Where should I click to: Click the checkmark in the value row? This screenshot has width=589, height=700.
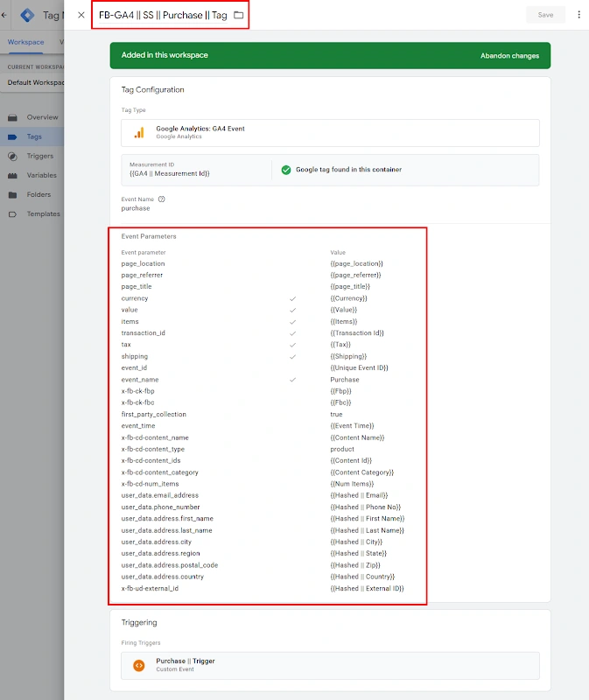292,310
